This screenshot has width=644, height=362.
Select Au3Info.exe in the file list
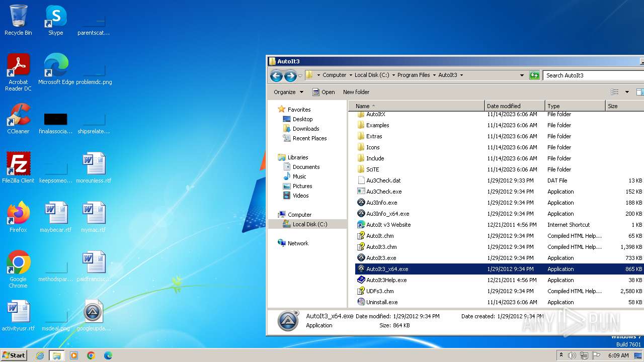click(x=382, y=203)
